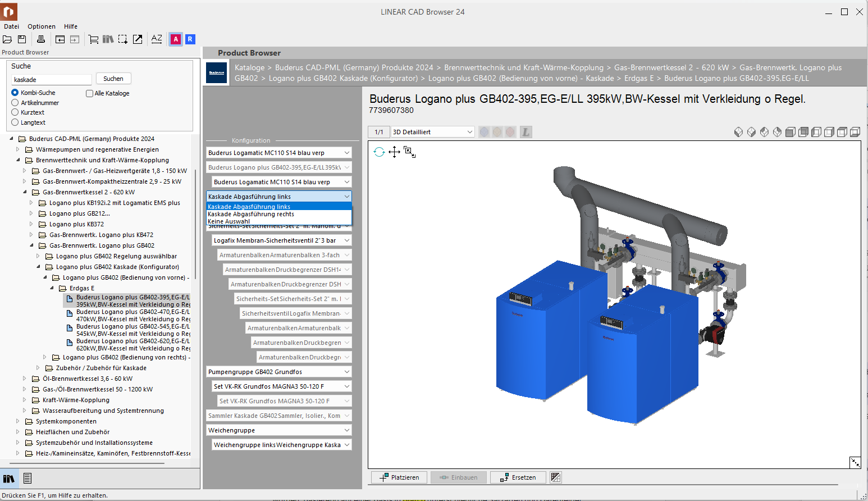Enable the Alle Kataloge checkbox
868x501 pixels.
[x=89, y=93]
